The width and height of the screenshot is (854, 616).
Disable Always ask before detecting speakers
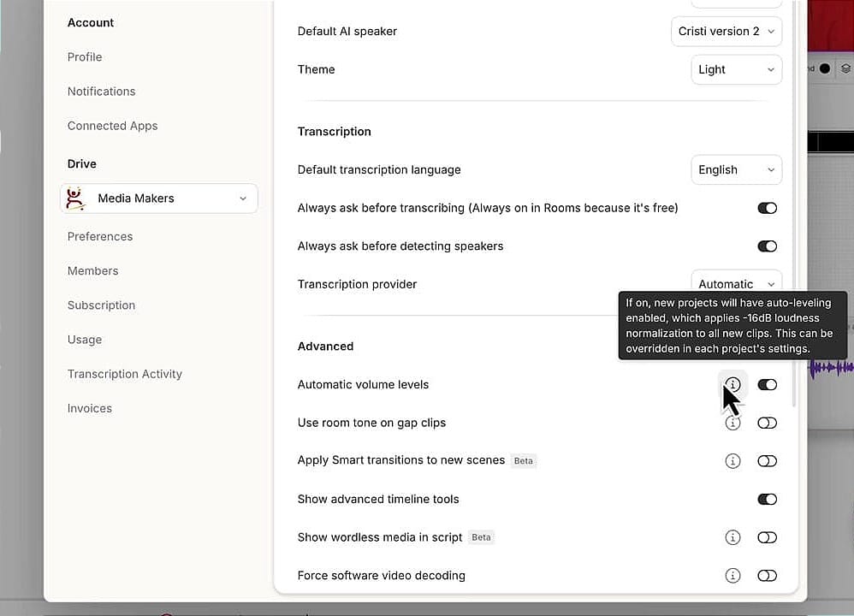(767, 246)
